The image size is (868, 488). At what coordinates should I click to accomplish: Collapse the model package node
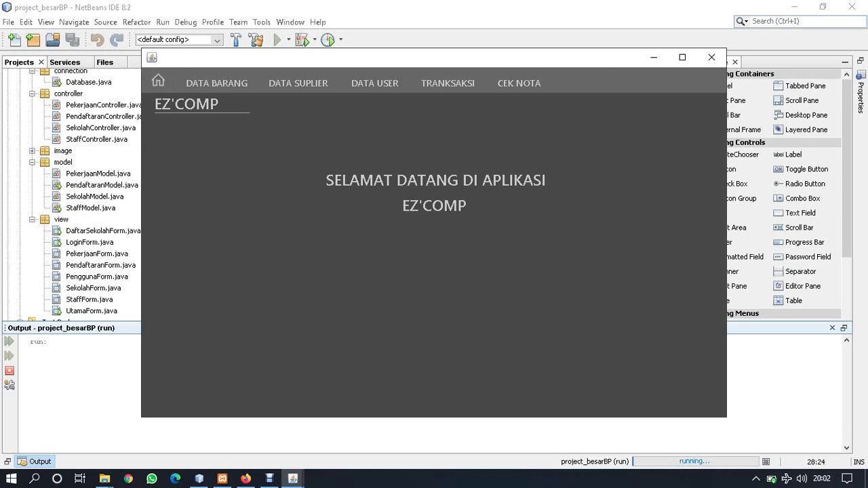point(32,163)
